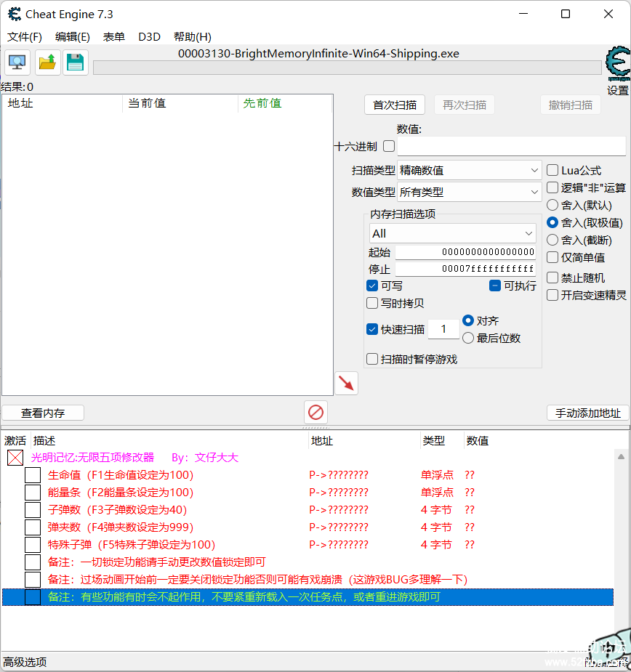Click the red circle clear list icon

[x=315, y=413]
